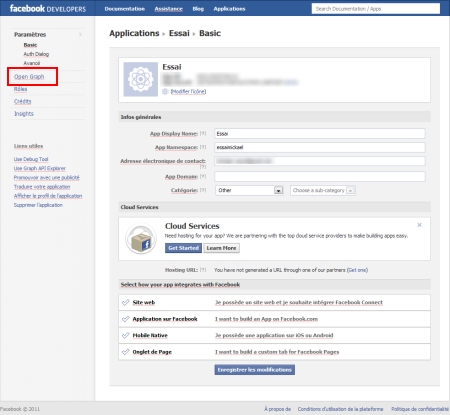Click the help [?] next to Hosting URL
This screenshot has height=415, width=450.
pyautogui.click(x=203, y=270)
